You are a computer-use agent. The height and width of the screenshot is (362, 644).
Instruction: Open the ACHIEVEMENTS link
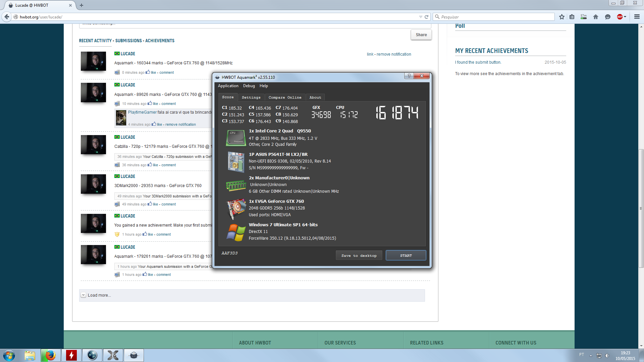pyautogui.click(x=160, y=41)
